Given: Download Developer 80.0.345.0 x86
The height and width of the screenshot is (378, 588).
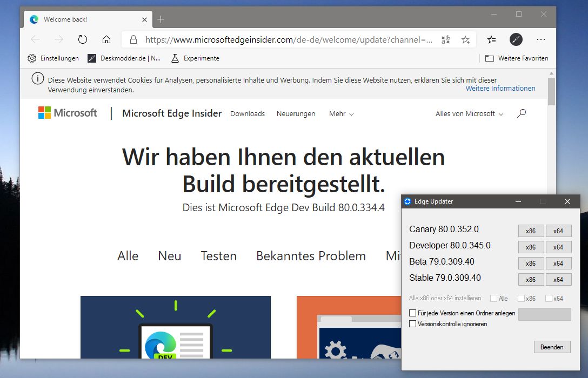Looking at the screenshot, I should (x=531, y=247).
